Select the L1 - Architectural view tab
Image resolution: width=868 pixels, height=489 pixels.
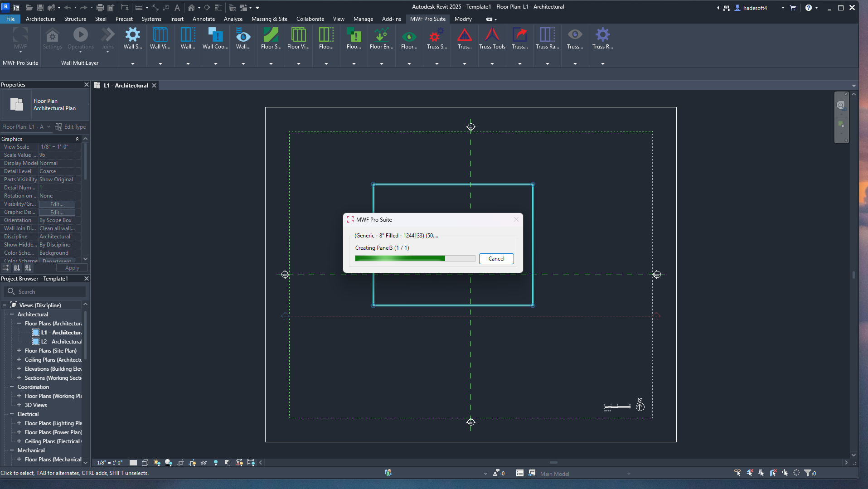126,86
